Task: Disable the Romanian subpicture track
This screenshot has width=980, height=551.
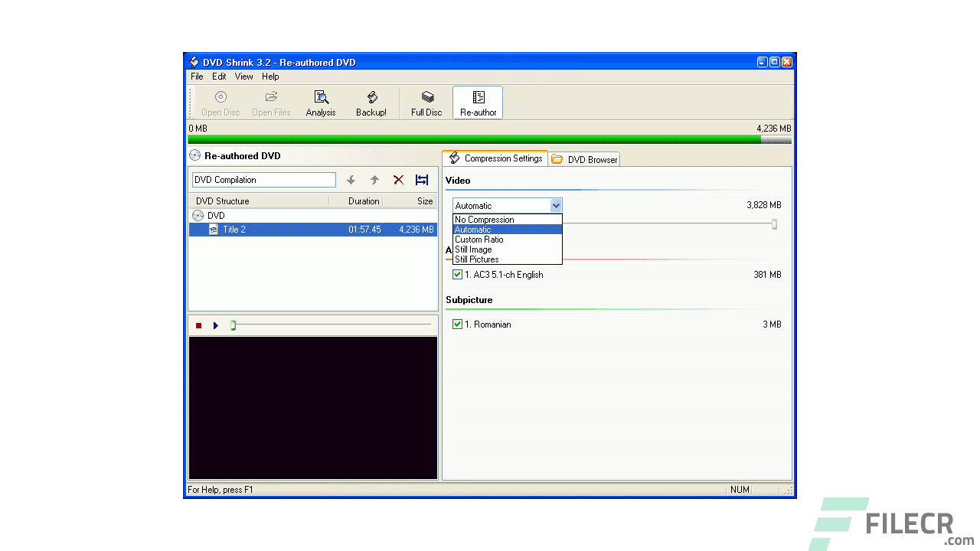Action: 457,324
